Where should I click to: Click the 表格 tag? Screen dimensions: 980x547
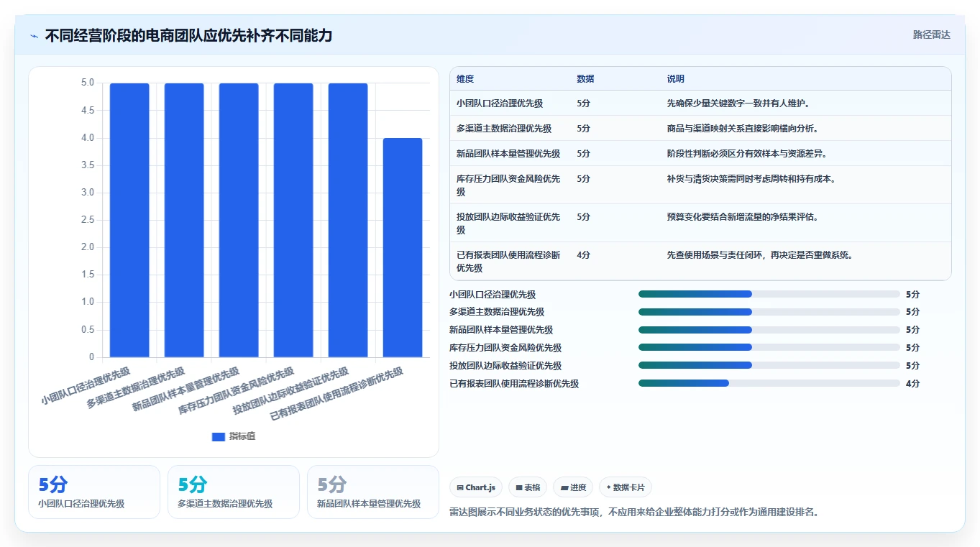[528, 487]
